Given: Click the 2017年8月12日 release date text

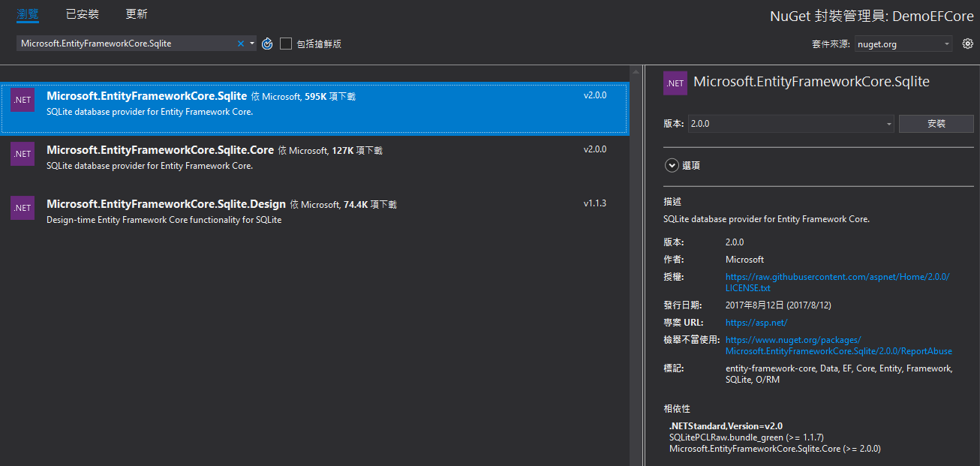Looking at the screenshot, I should coord(778,305).
